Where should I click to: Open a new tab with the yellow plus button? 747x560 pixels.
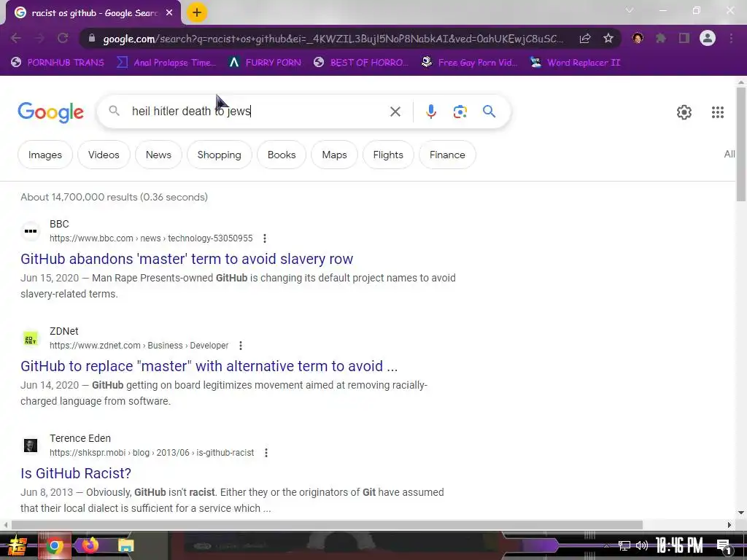[x=197, y=13]
